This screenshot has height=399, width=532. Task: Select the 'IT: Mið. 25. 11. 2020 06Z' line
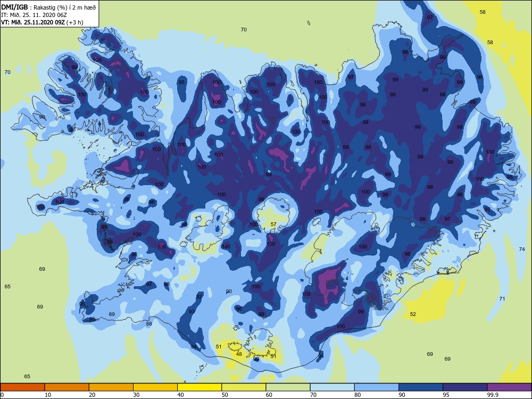[34, 15]
